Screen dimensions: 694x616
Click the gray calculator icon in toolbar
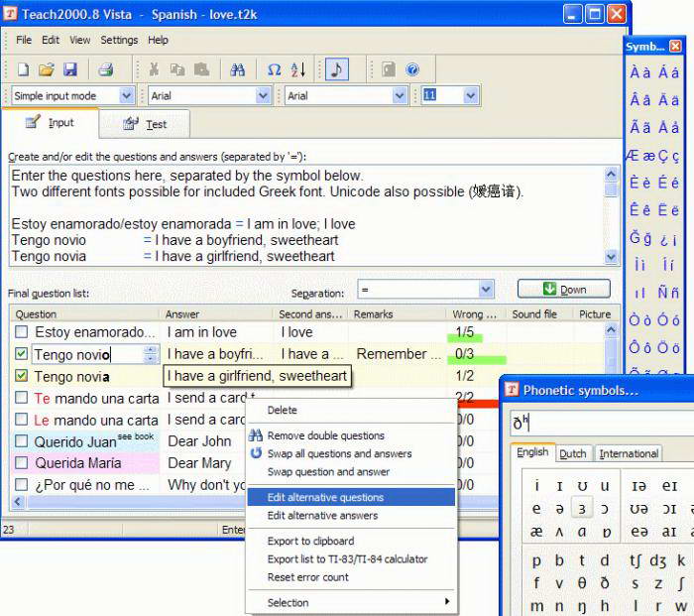click(x=389, y=69)
